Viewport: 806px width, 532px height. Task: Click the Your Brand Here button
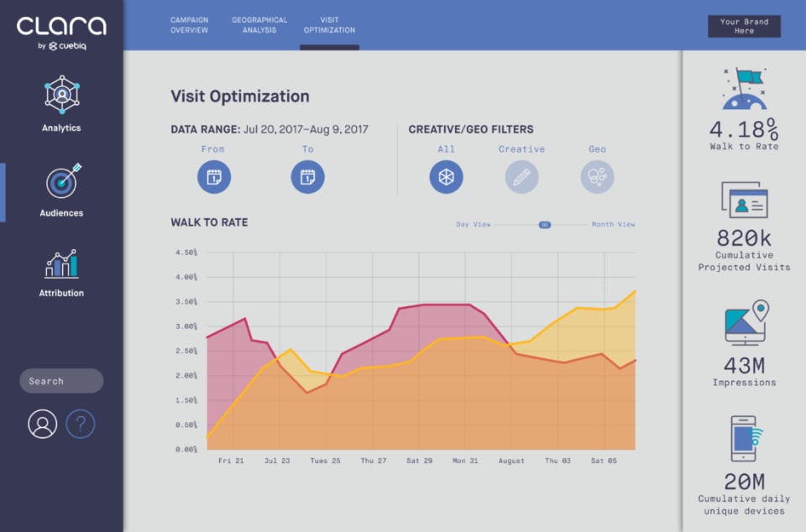[745, 26]
